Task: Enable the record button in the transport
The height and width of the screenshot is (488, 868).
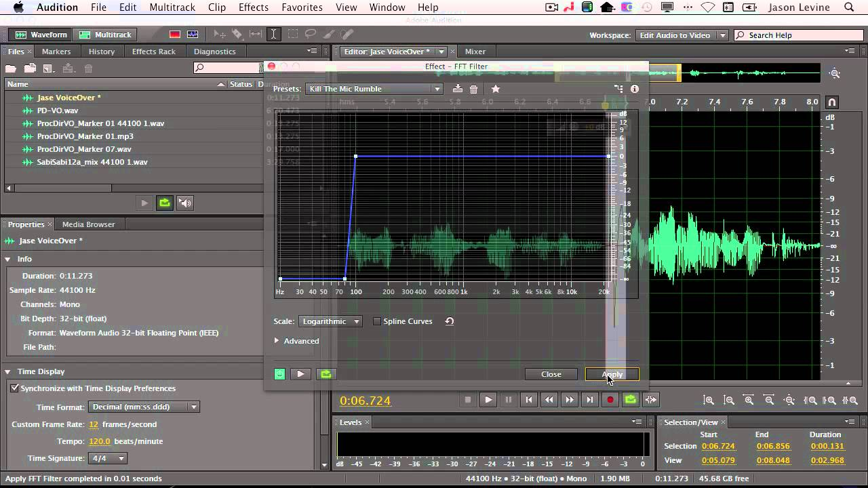Action: (610, 400)
